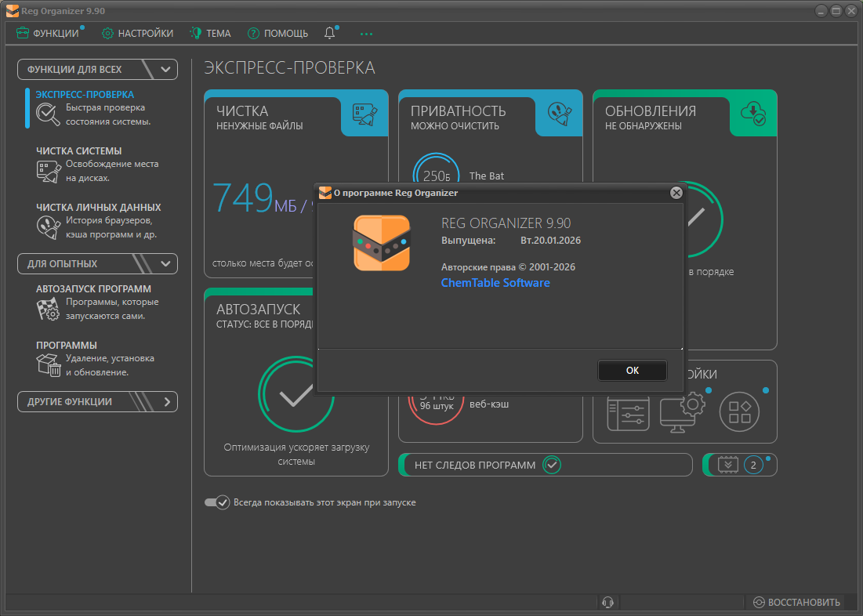Viewport: 863px width, 616px height.
Task: Click disk cleanup icon on Чистка card
Action: coord(364,115)
